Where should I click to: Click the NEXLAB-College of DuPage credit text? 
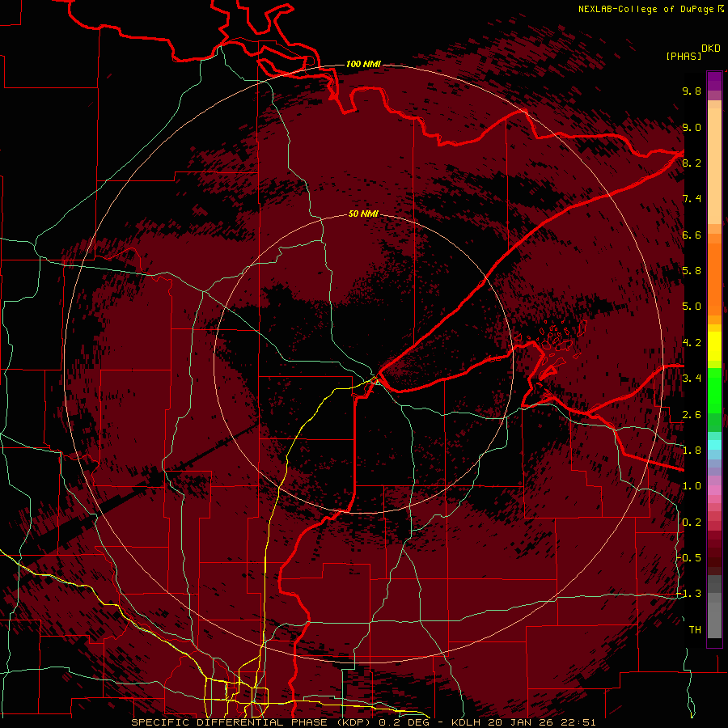tap(645, 9)
